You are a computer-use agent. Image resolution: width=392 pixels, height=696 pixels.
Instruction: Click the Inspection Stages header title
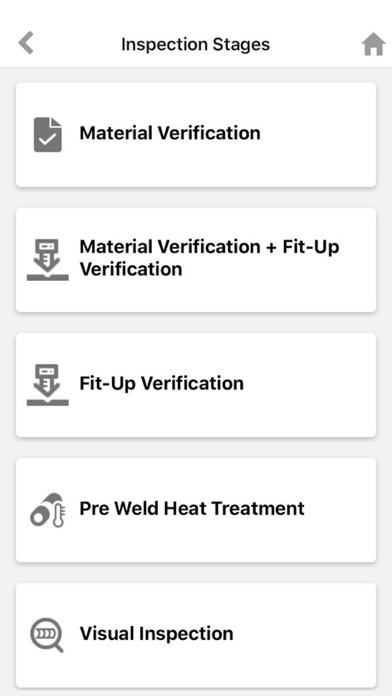tap(195, 44)
